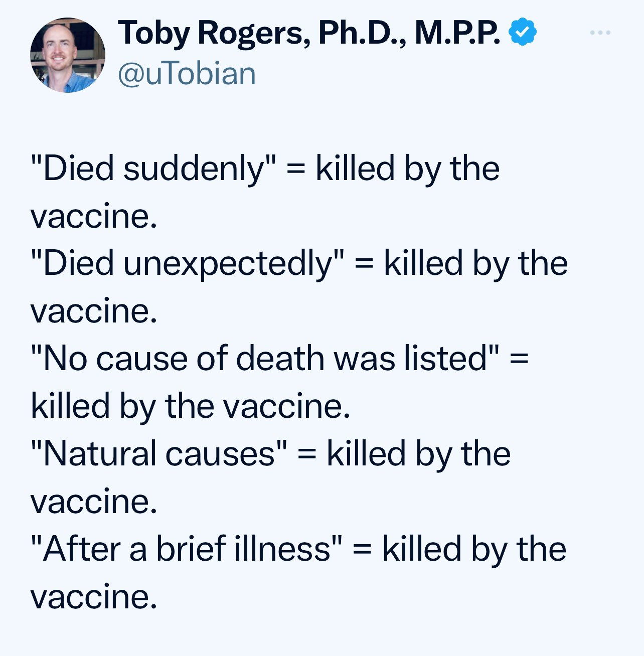Select the quoted phrase "Died suddenly"
The width and height of the screenshot is (644, 656).
(x=153, y=169)
